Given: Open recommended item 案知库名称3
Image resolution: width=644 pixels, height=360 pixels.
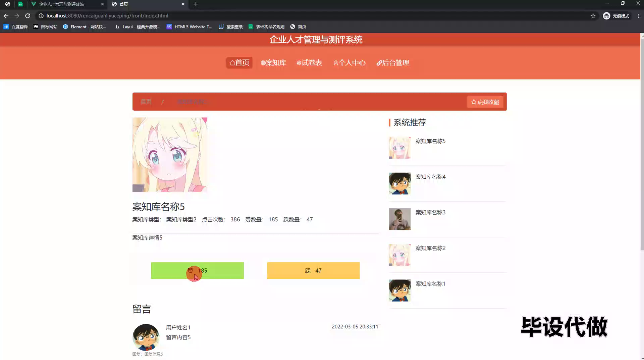Looking at the screenshot, I should 430,212.
